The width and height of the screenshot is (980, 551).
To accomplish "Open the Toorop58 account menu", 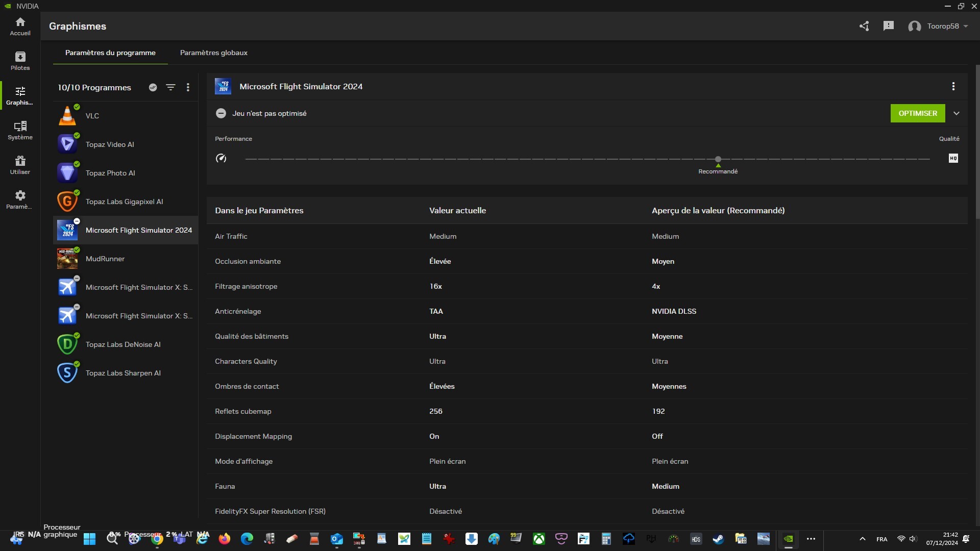I will [x=938, y=26].
